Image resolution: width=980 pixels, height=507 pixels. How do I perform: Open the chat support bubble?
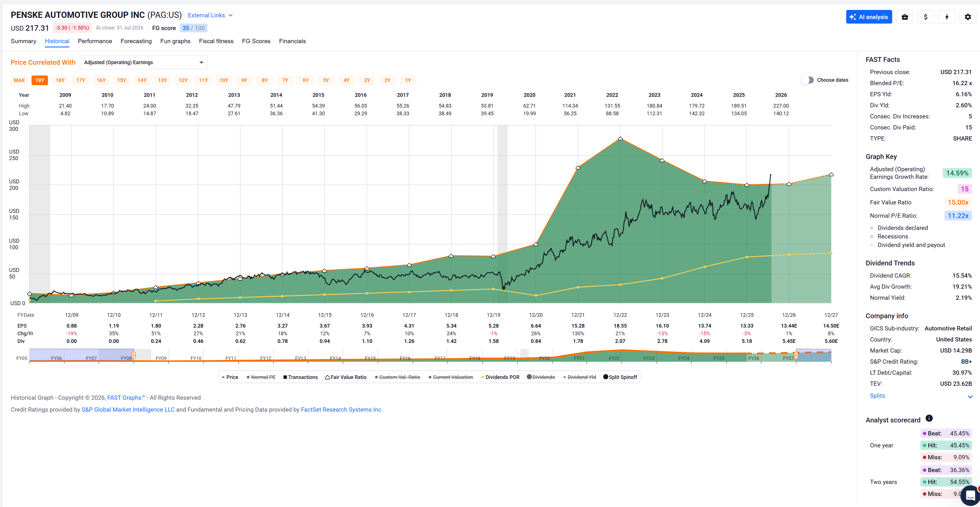[x=971, y=495]
